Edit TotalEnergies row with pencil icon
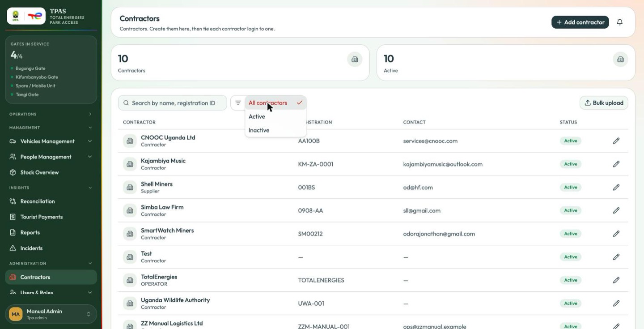 pos(616,280)
